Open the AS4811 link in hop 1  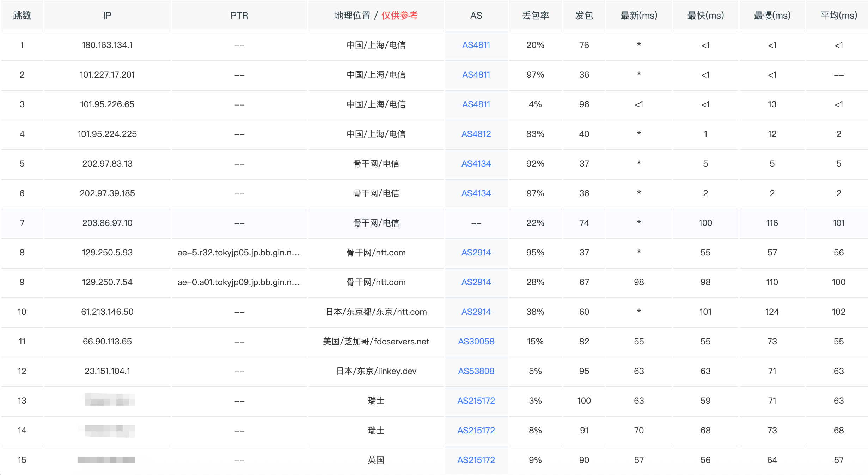point(476,45)
